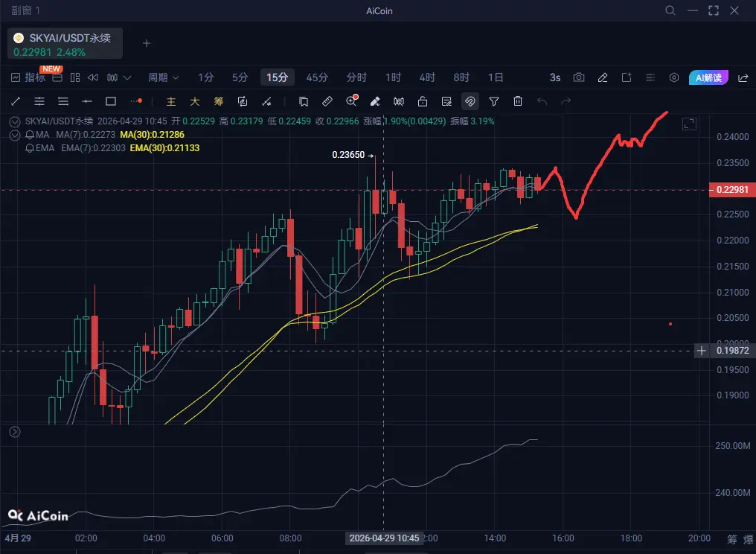Collapse the MA indicator legend chevron
The image size is (756, 554).
coord(15,135)
